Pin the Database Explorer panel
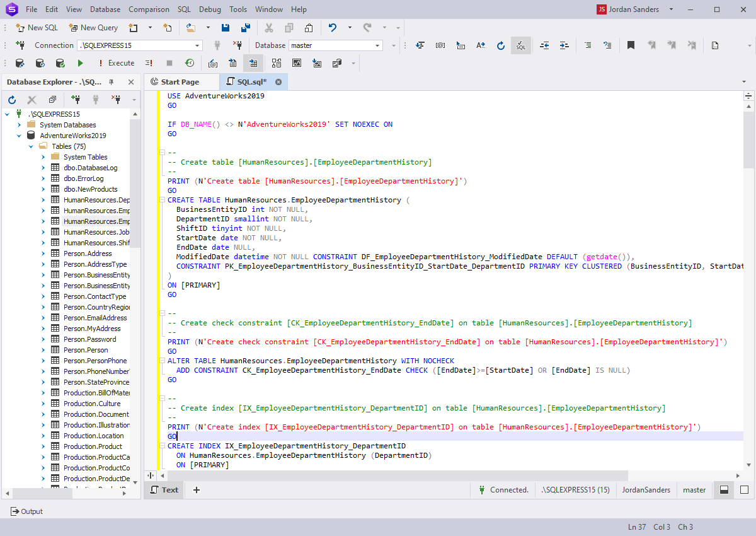Image resolution: width=756 pixels, height=536 pixels. pyautogui.click(x=112, y=82)
